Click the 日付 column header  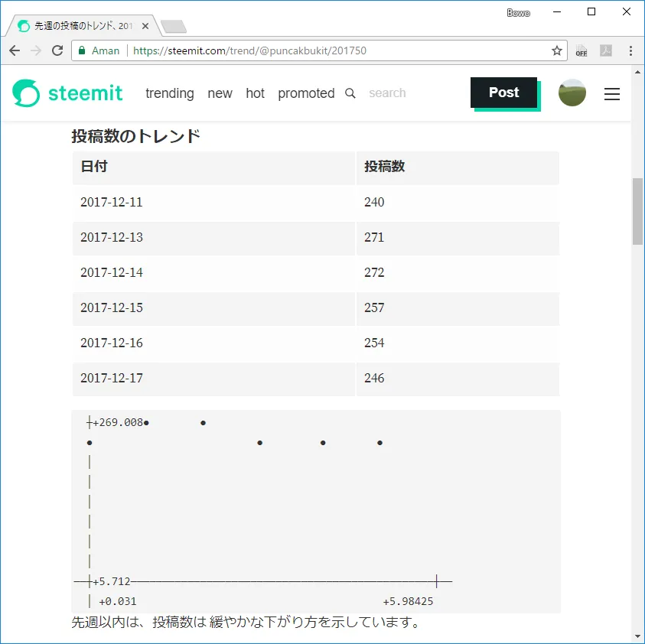click(x=214, y=168)
